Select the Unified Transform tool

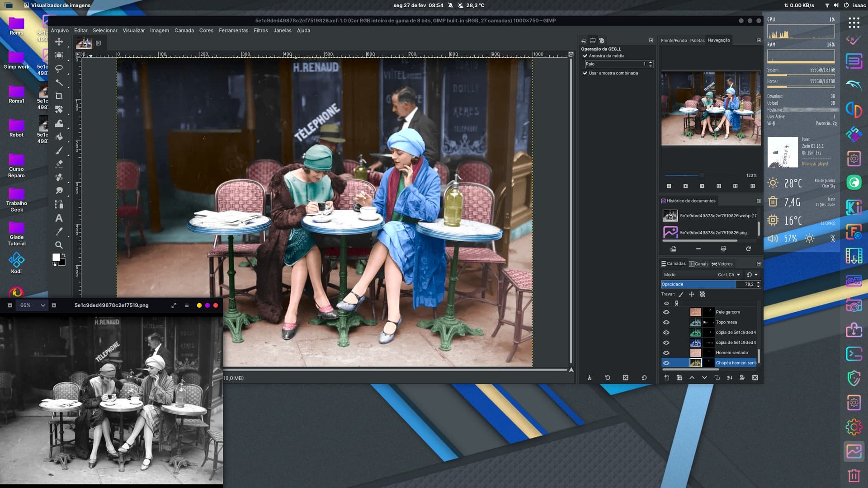pyautogui.click(x=59, y=109)
